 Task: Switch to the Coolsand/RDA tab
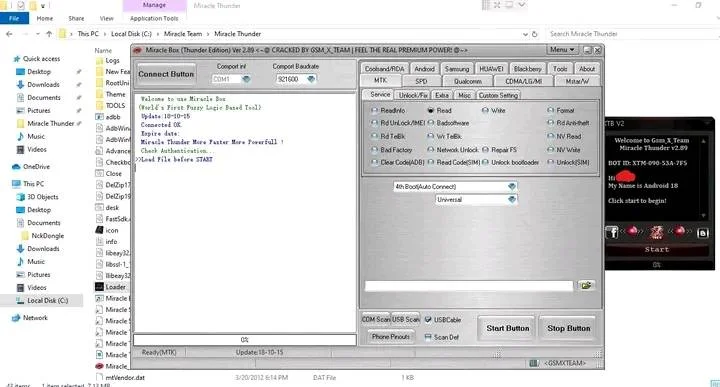pos(384,69)
